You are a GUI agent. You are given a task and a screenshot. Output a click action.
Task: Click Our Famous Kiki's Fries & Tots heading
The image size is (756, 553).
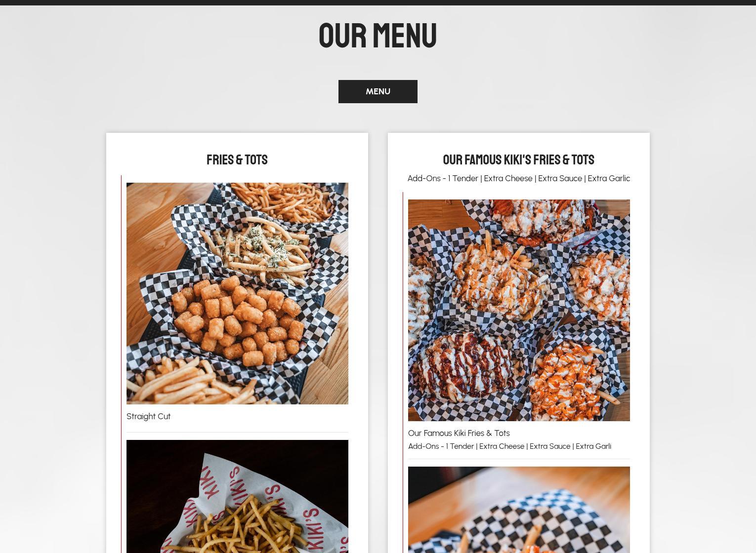coord(518,160)
